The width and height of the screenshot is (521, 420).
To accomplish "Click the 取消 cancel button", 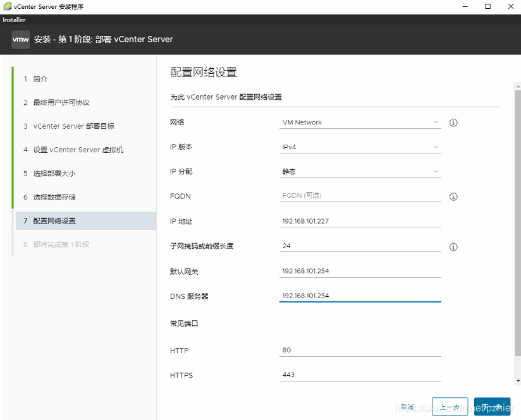I will [407, 407].
